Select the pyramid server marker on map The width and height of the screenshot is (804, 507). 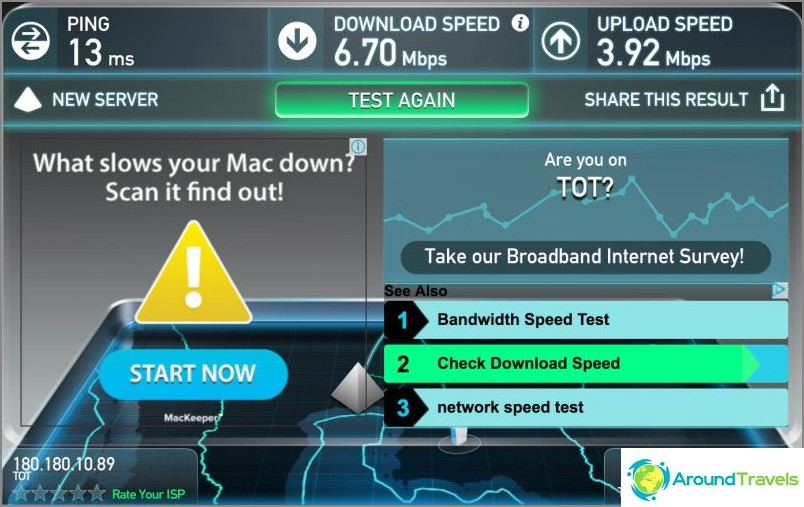358,388
